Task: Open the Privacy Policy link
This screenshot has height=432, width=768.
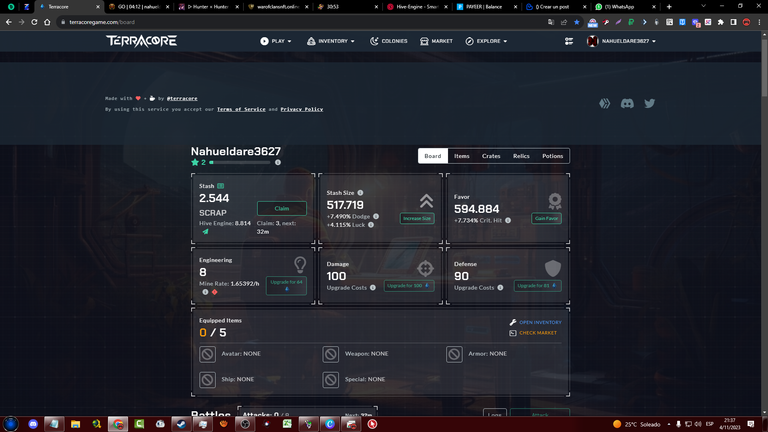Action: [x=302, y=109]
